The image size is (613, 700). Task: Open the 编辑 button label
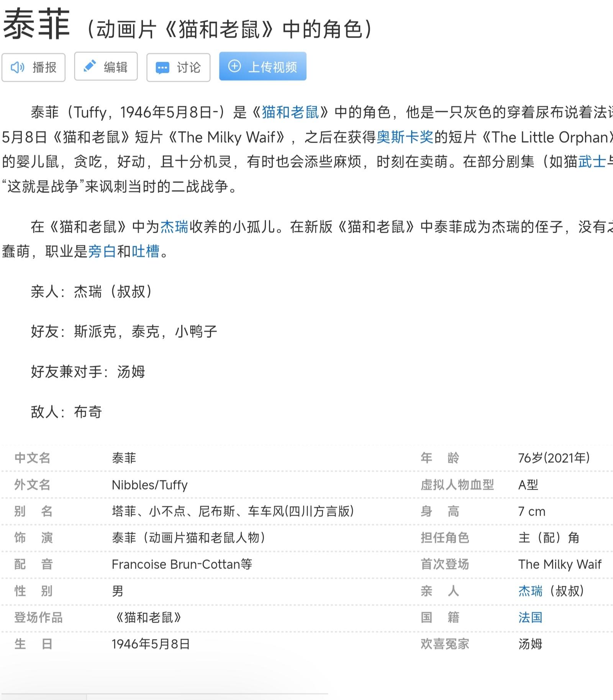pyautogui.click(x=116, y=67)
